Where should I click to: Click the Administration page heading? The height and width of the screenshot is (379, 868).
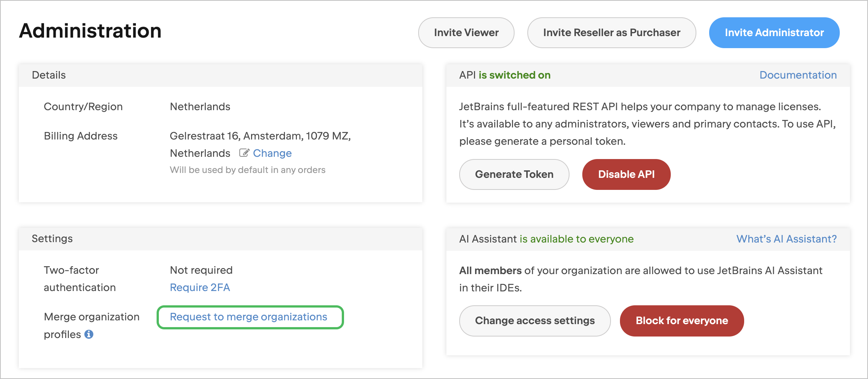coord(90,31)
